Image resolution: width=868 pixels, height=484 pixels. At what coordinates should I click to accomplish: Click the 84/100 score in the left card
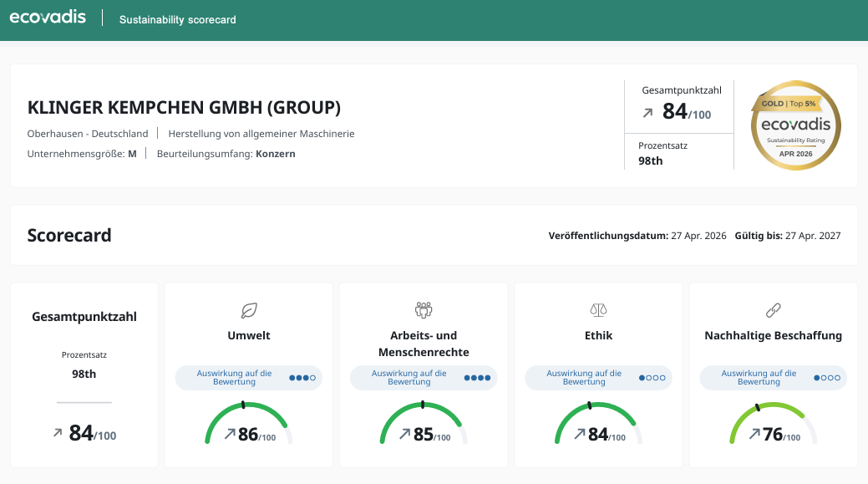pyautogui.click(x=93, y=433)
